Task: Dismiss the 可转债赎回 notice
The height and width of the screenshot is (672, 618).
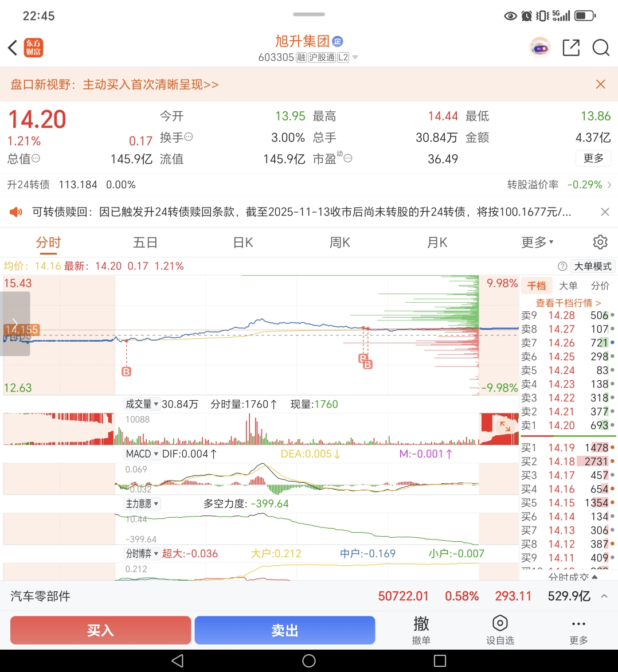Action: pos(605,212)
